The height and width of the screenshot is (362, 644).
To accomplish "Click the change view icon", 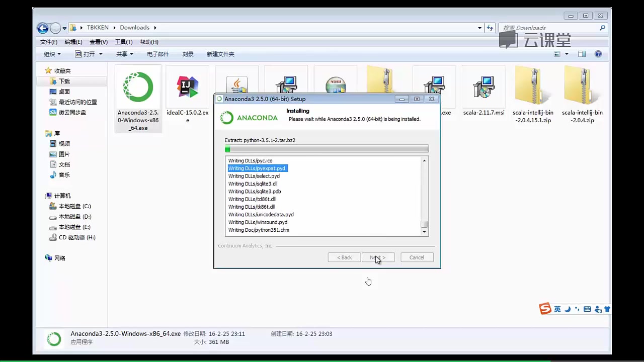I will [557, 54].
